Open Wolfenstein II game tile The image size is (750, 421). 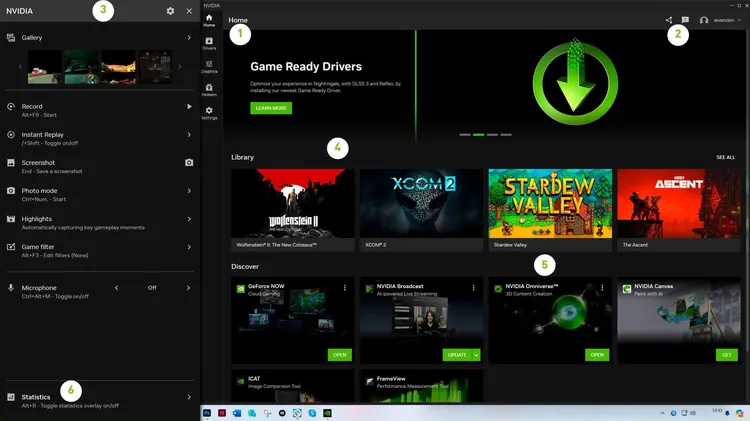tap(293, 210)
